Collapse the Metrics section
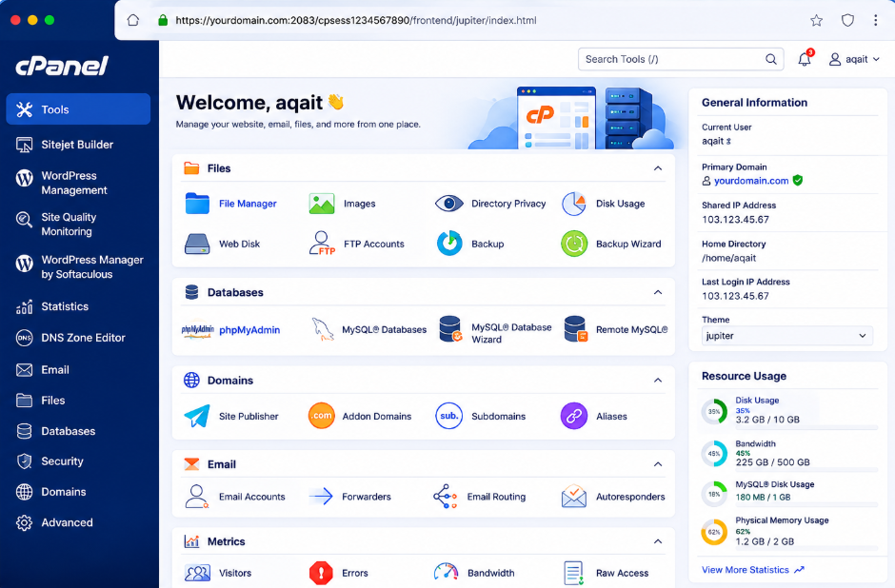 [658, 541]
